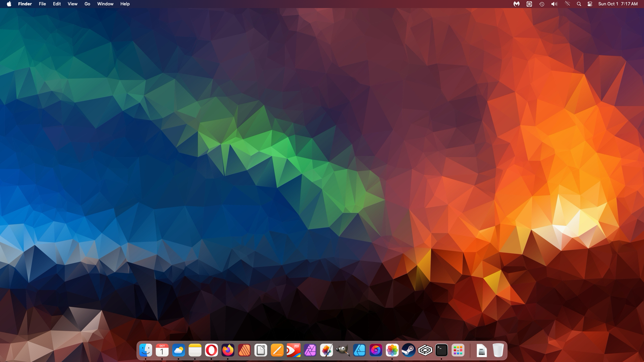The height and width of the screenshot is (362, 644).
Task: Open the Apple menu
Action: tap(9, 4)
